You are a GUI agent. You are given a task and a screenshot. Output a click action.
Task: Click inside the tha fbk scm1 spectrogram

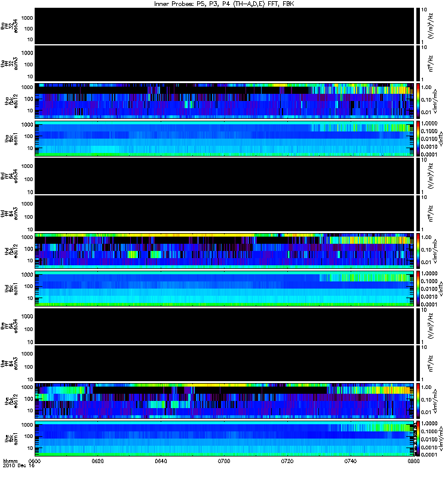coord(224,139)
